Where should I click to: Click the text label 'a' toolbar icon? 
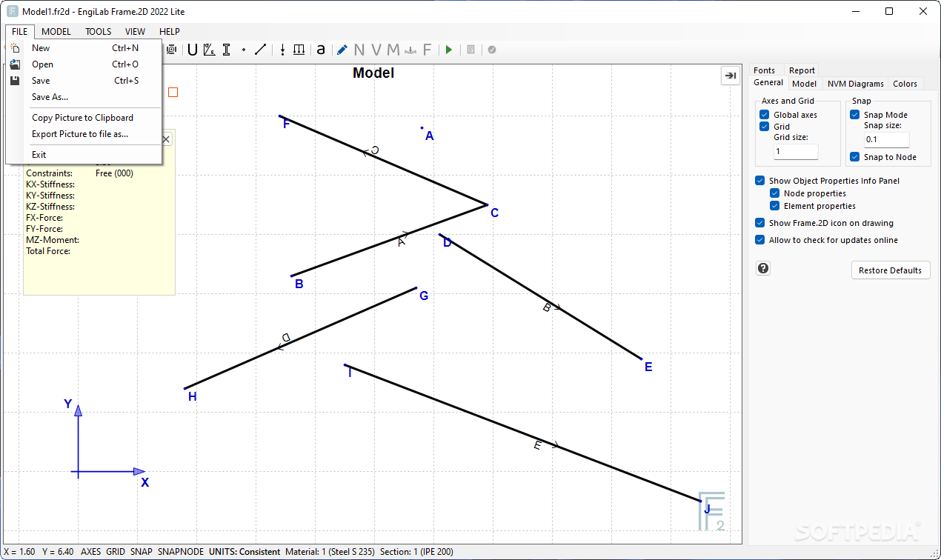coord(321,50)
